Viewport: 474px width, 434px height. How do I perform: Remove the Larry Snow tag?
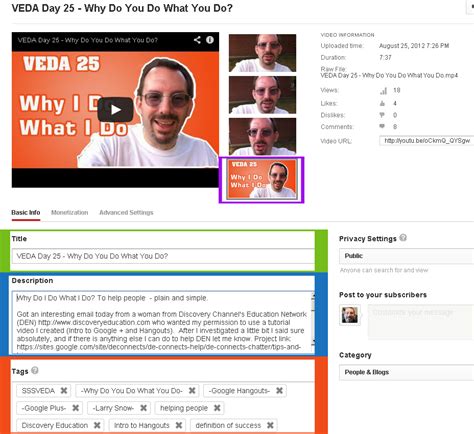click(x=143, y=408)
